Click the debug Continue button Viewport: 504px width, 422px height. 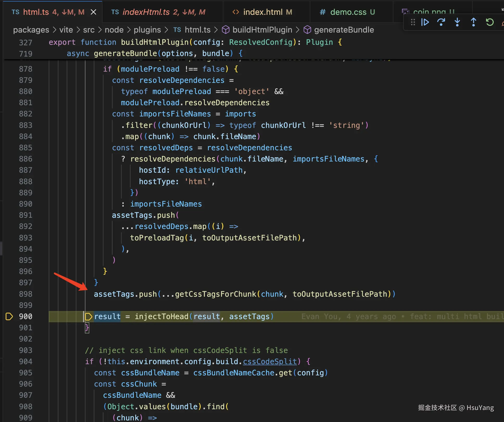click(425, 22)
